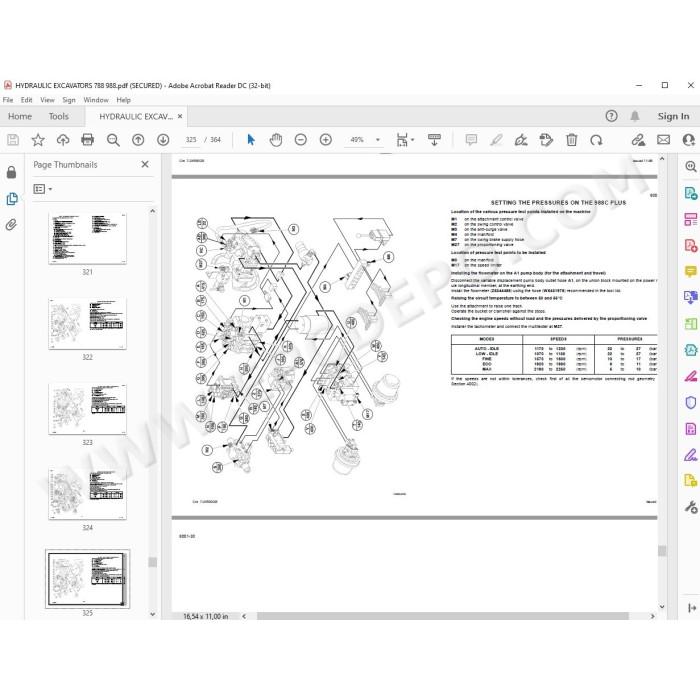Click the Zoom in plus icon
This screenshot has height=700, width=700.
[x=326, y=140]
